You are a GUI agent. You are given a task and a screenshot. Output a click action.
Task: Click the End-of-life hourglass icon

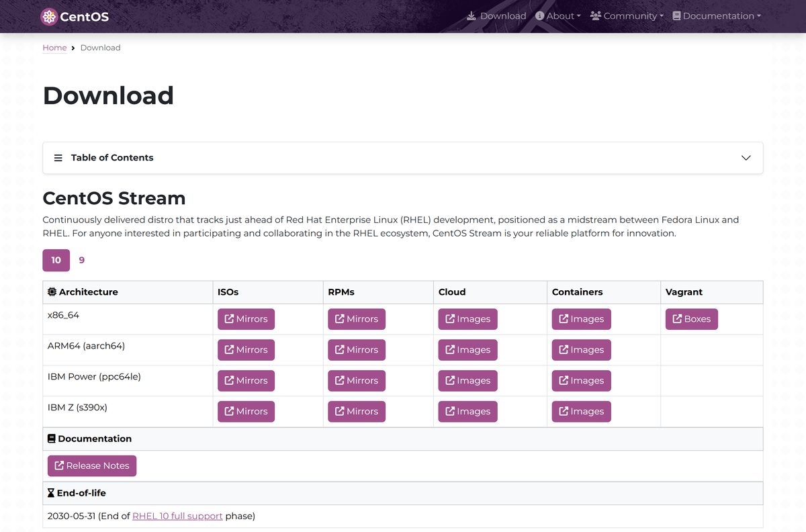pyautogui.click(x=51, y=493)
